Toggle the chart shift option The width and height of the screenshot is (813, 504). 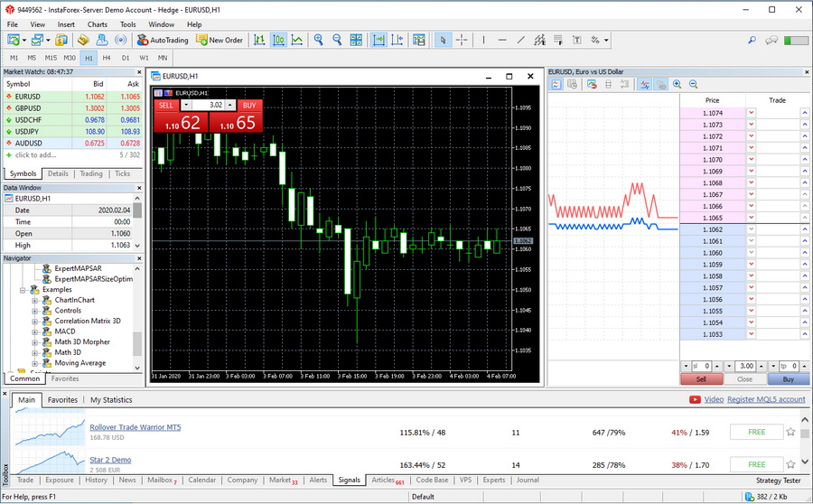pos(398,40)
